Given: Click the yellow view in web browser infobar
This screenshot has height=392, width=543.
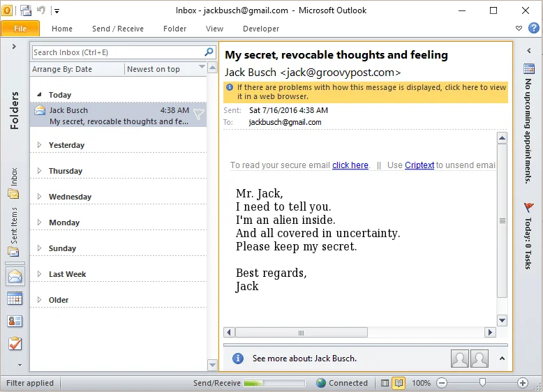Looking at the screenshot, I should [x=365, y=92].
